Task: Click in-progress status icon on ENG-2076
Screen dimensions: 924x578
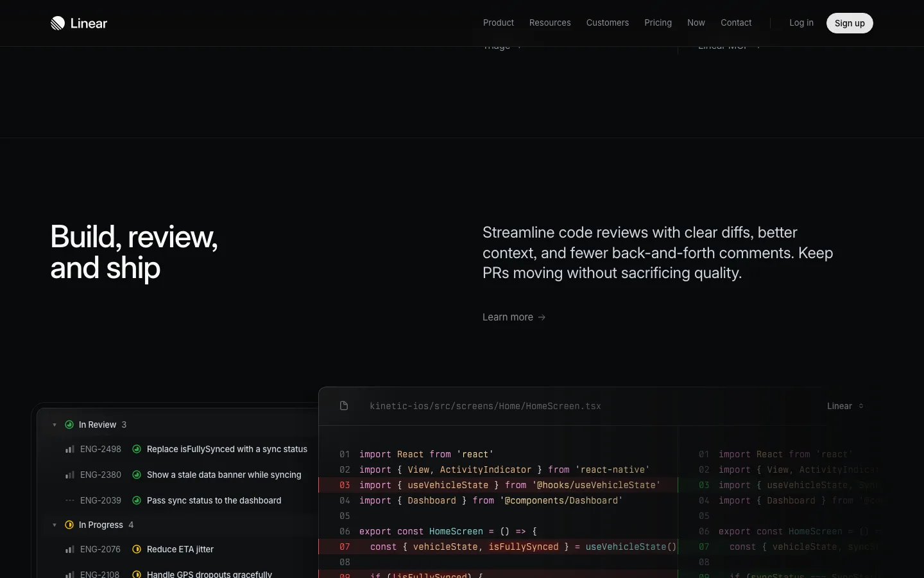Action: click(x=137, y=549)
